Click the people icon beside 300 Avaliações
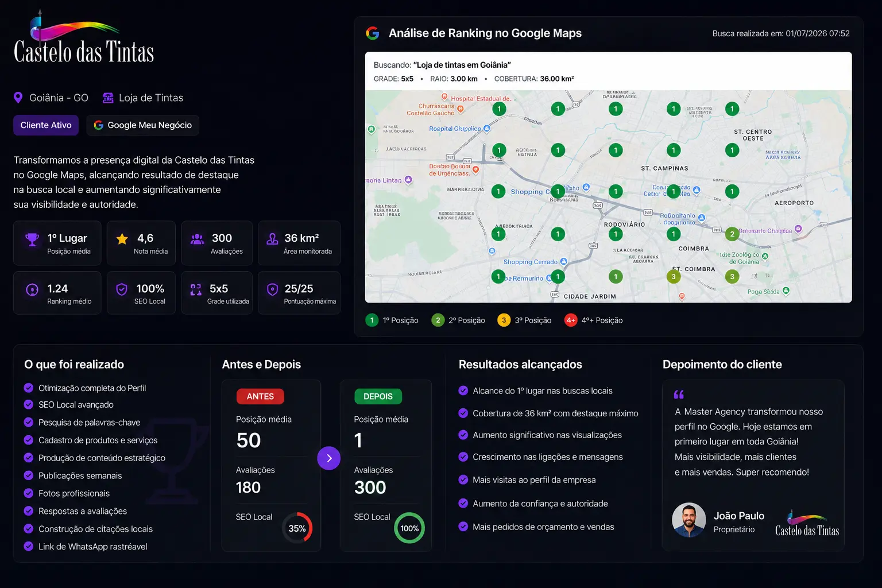 click(197, 239)
